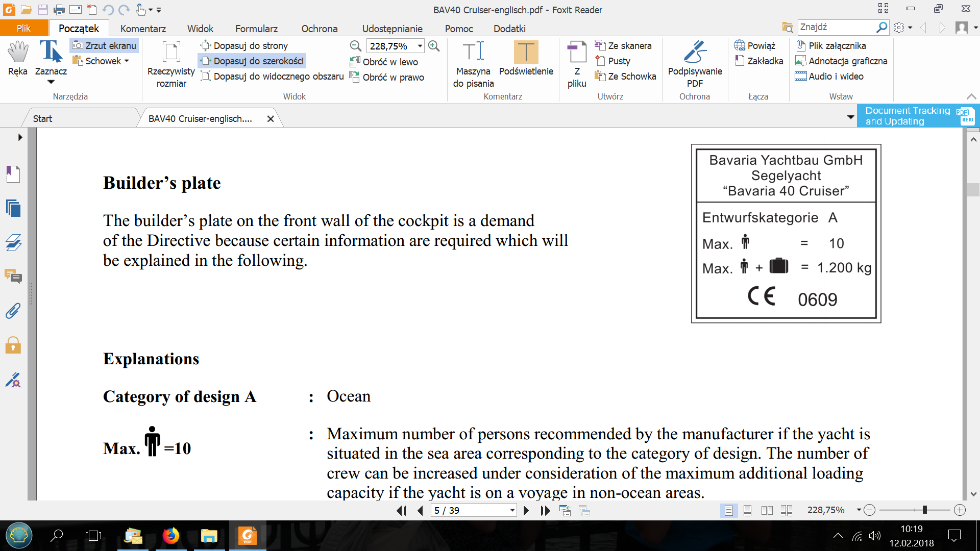Open the bookmarks panel in sidebar
Screen dimensions: 980x551
tap(13, 174)
